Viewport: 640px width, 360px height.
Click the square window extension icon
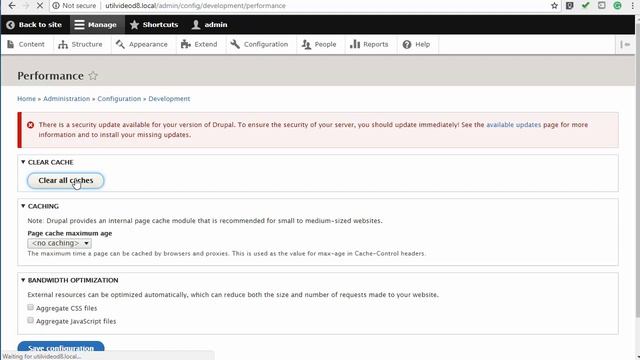[602, 6]
